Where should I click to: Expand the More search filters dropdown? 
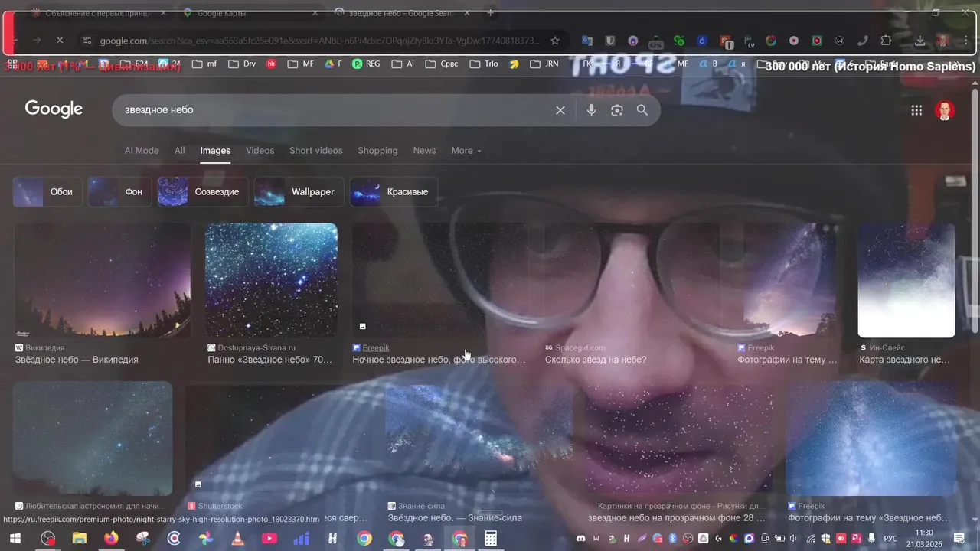[x=466, y=151]
